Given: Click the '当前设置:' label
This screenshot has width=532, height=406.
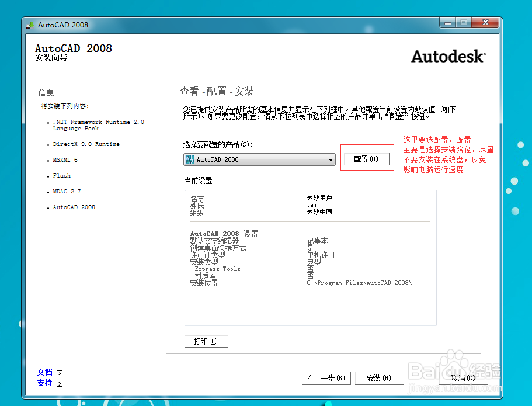Looking at the screenshot, I should [200, 181].
